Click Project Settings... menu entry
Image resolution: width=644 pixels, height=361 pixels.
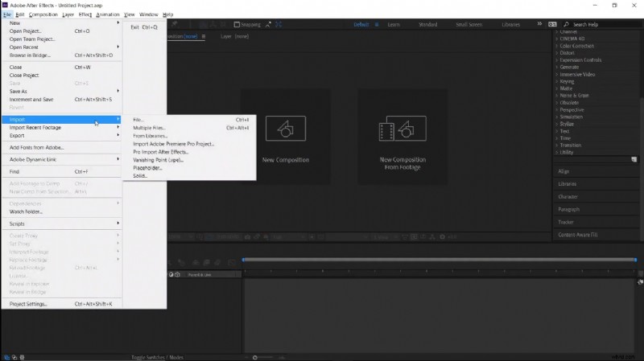click(62, 304)
